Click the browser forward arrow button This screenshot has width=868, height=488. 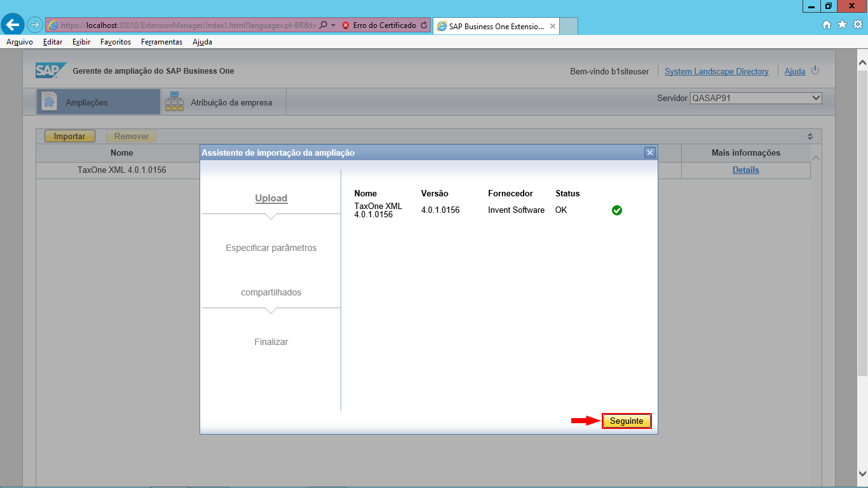[34, 25]
